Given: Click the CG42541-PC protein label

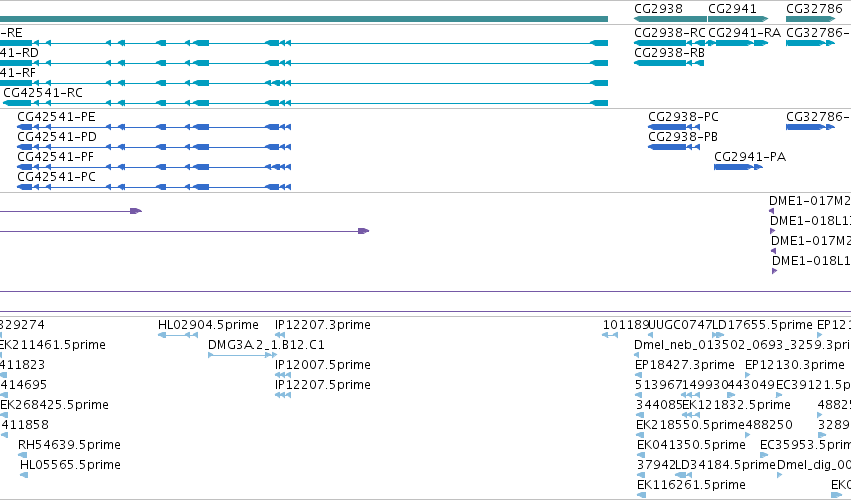Looking at the screenshot, I should [x=56, y=177].
